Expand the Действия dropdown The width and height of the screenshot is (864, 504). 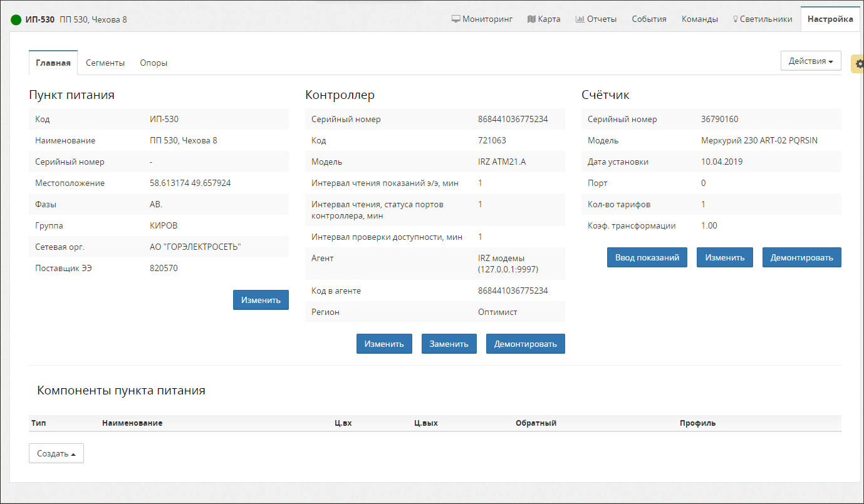810,61
